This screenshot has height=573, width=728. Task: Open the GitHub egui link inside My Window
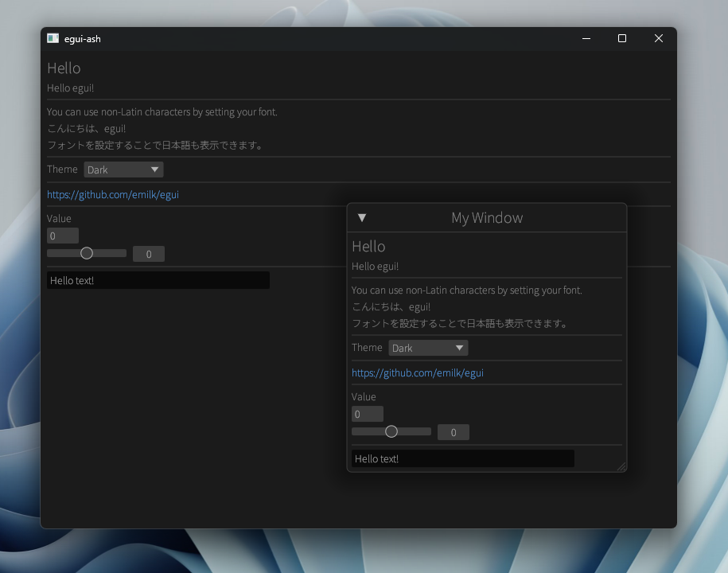(x=418, y=373)
